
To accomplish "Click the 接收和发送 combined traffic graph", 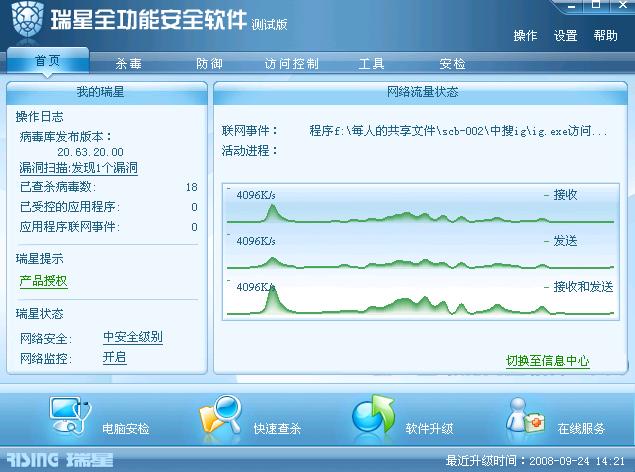I will click(420, 297).
